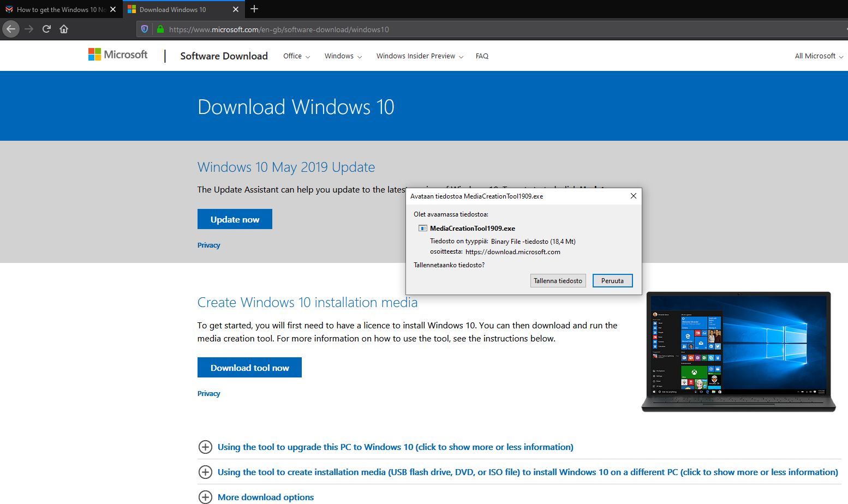Open the Windows Insider Preview dropdown
This screenshot has width=848, height=504.
click(x=420, y=56)
